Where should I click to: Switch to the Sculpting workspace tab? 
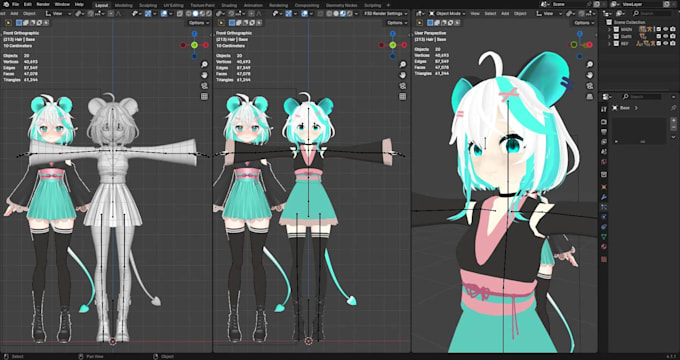click(x=148, y=5)
